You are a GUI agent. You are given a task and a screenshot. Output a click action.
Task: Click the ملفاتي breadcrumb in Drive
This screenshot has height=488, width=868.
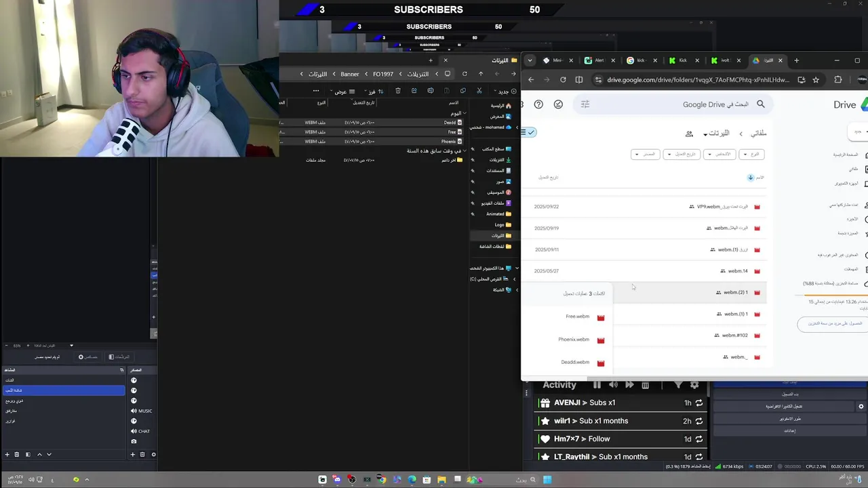click(758, 134)
